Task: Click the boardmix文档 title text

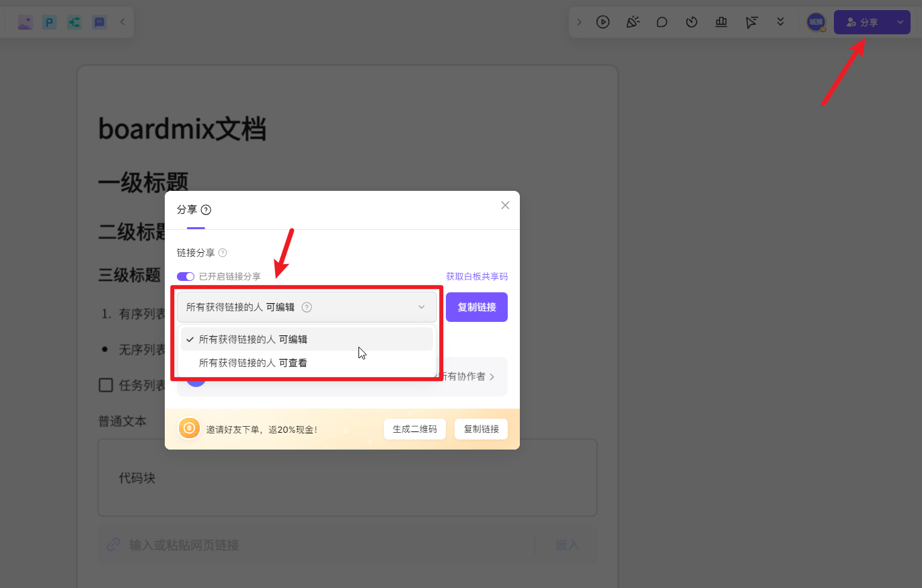Action: (182, 129)
